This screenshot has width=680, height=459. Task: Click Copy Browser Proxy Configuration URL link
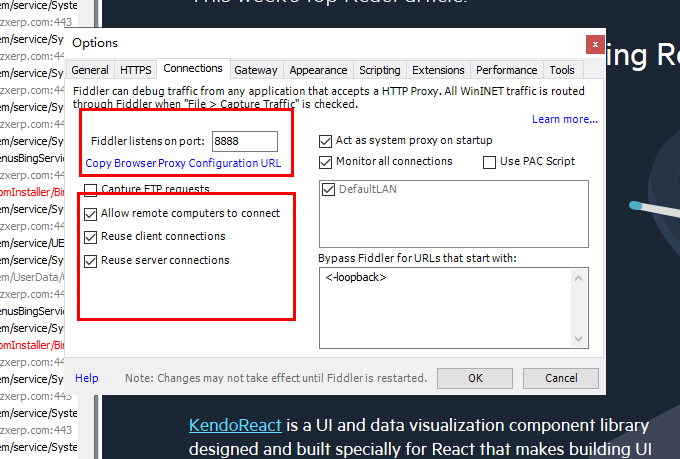point(183,163)
